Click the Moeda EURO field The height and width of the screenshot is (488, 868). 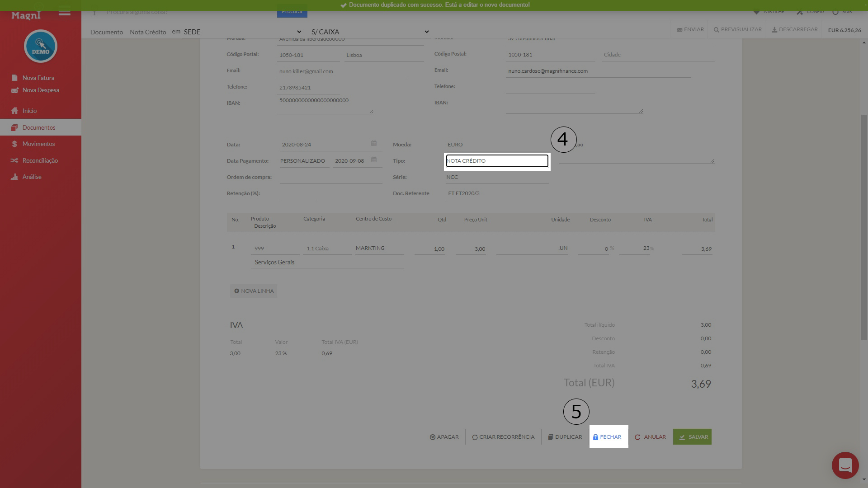(497, 145)
